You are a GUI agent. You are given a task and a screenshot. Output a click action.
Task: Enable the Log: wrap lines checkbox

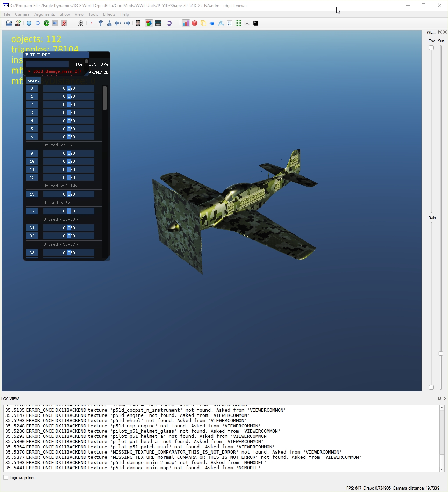(6, 478)
